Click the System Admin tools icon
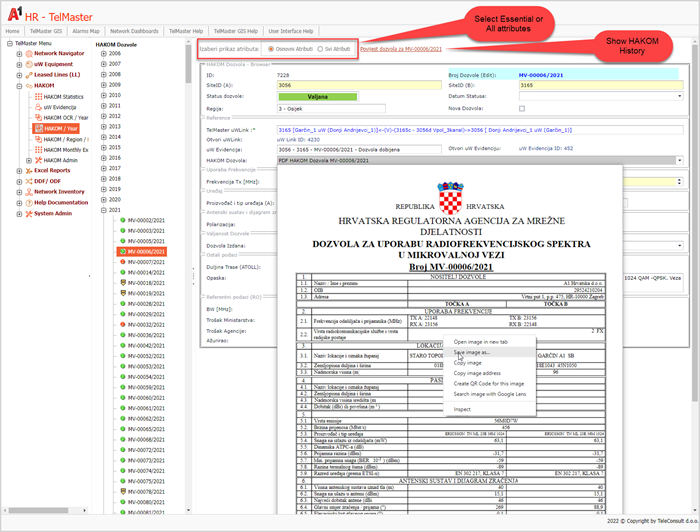The width and height of the screenshot is (700, 532). [29, 213]
